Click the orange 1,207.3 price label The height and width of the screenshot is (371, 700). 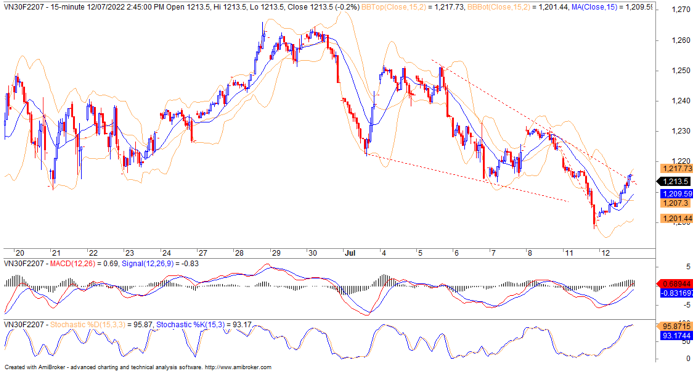[x=675, y=203]
